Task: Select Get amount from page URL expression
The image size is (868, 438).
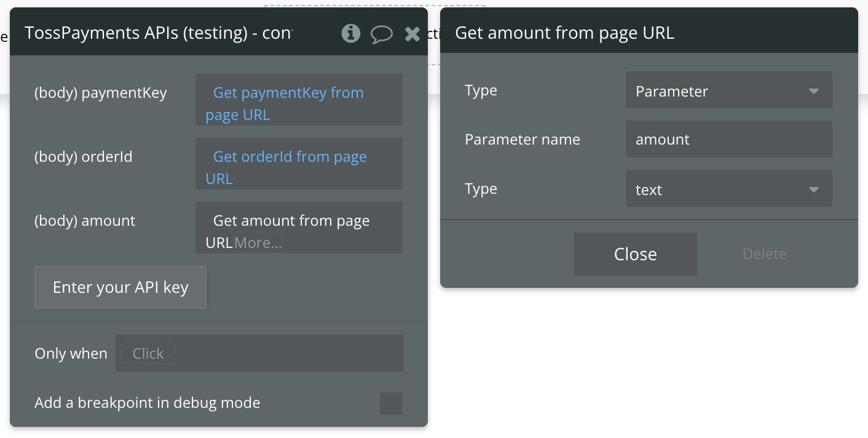Action: 291,221
